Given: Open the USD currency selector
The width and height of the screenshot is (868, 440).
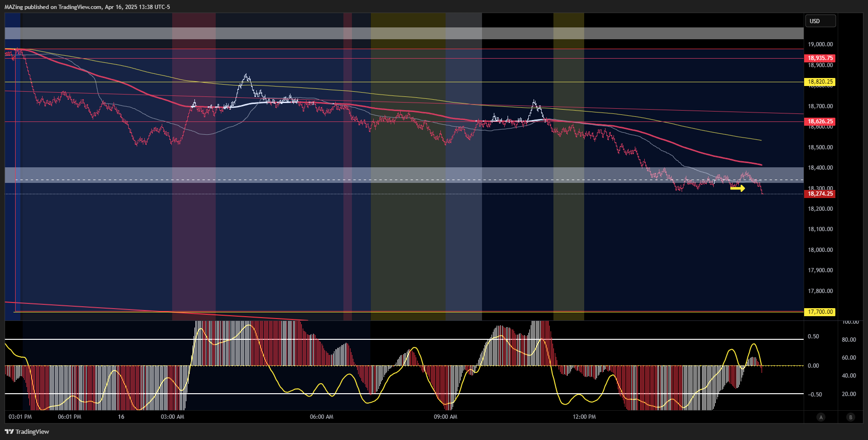Looking at the screenshot, I should point(820,21).
